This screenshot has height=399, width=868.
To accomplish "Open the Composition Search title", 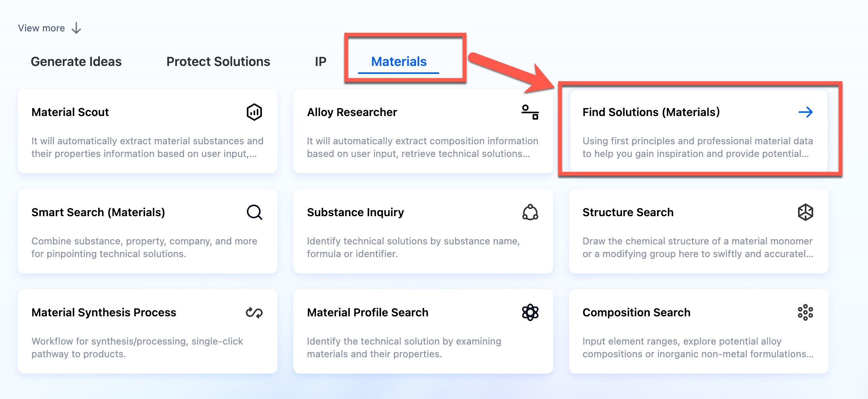I will click(x=636, y=312).
